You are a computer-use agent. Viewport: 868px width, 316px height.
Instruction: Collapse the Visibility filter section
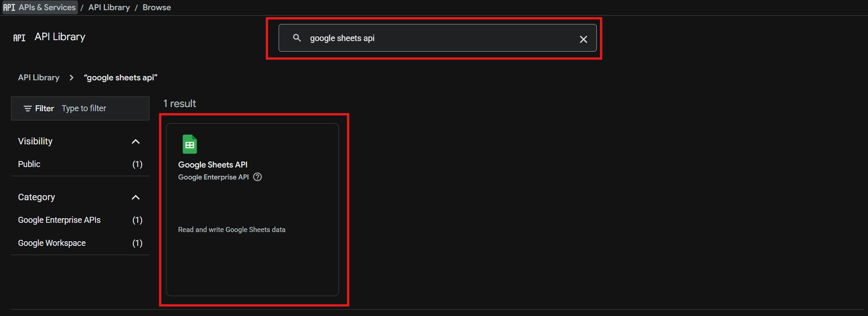click(136, 142)
